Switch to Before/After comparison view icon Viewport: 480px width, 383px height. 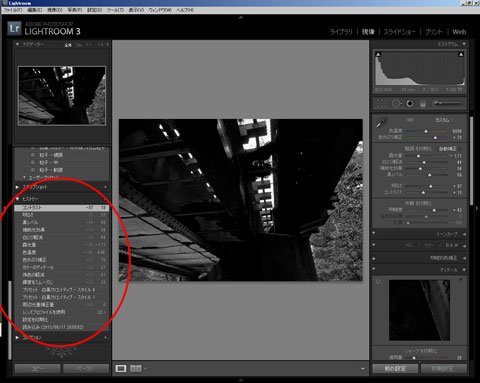[136, 368]
